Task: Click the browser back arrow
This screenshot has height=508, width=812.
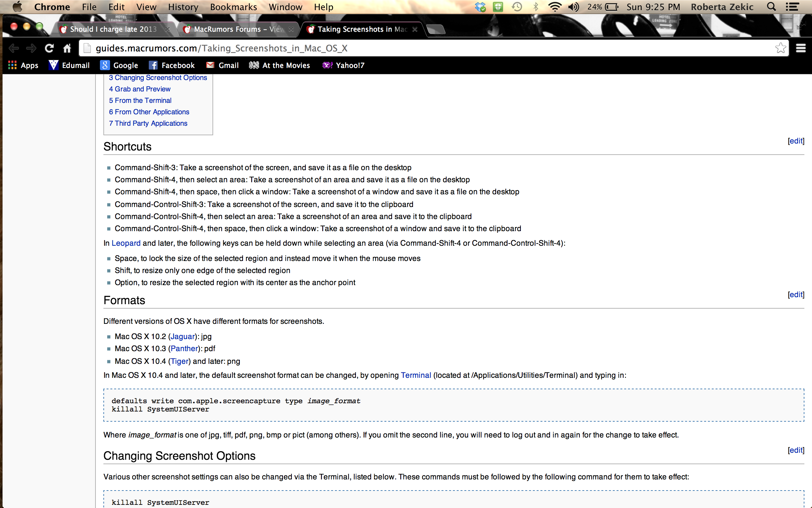Action: click(13, 48)
